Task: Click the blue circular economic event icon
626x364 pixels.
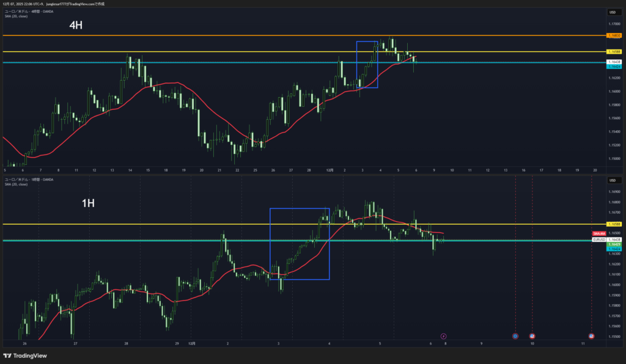Action: 515,336
